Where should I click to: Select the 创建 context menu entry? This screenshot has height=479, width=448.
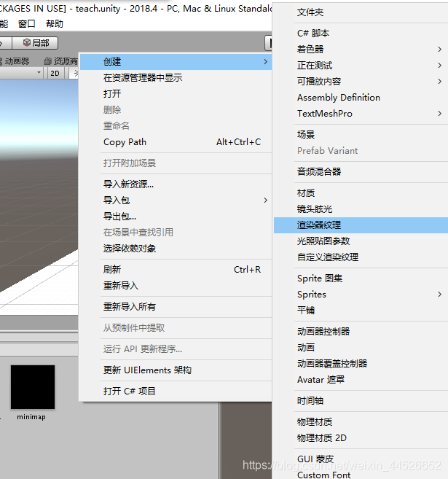(176, 62)
